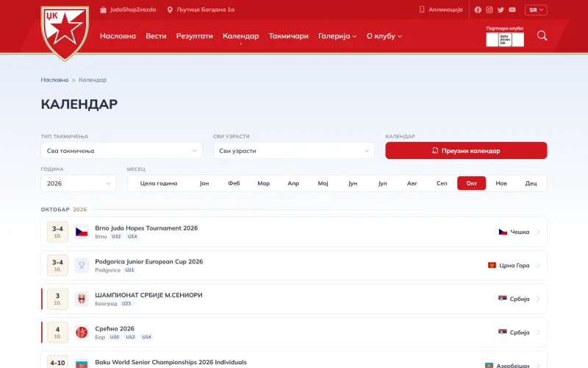The height and width of the screenshot is (368, 588).
Task: Open the Facebook social icon
Action: 478,10
